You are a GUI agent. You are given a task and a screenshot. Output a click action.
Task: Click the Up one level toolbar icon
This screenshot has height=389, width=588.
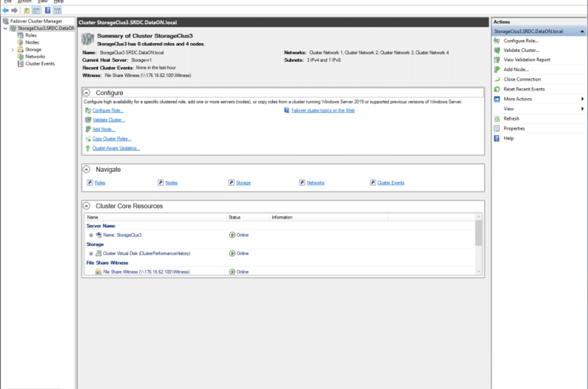coord(26,11)
